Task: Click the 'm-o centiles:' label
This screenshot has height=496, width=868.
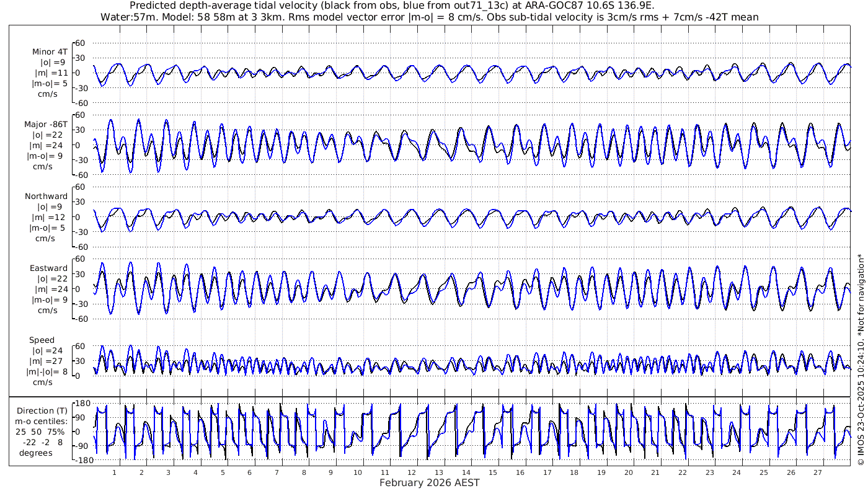Action: click(x=42, y=422)
